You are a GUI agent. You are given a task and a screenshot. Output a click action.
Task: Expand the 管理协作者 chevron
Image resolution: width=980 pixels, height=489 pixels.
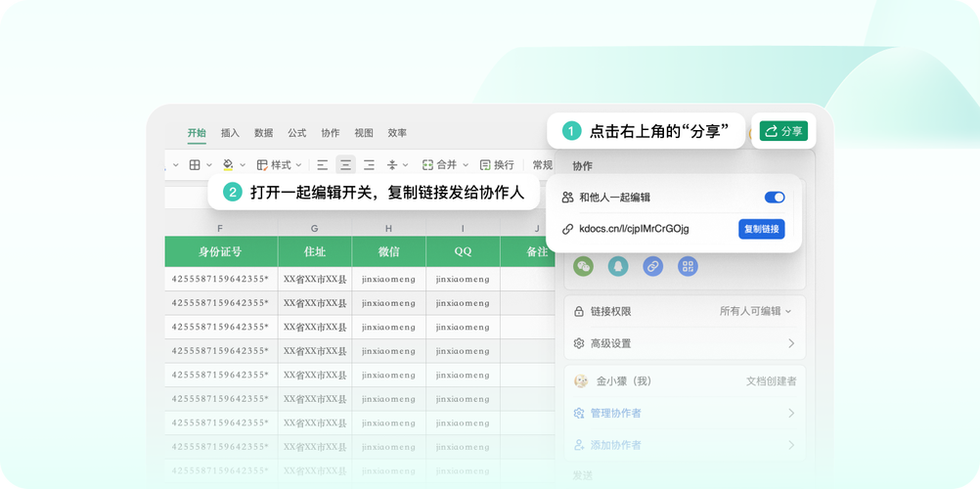coord(791,414)
